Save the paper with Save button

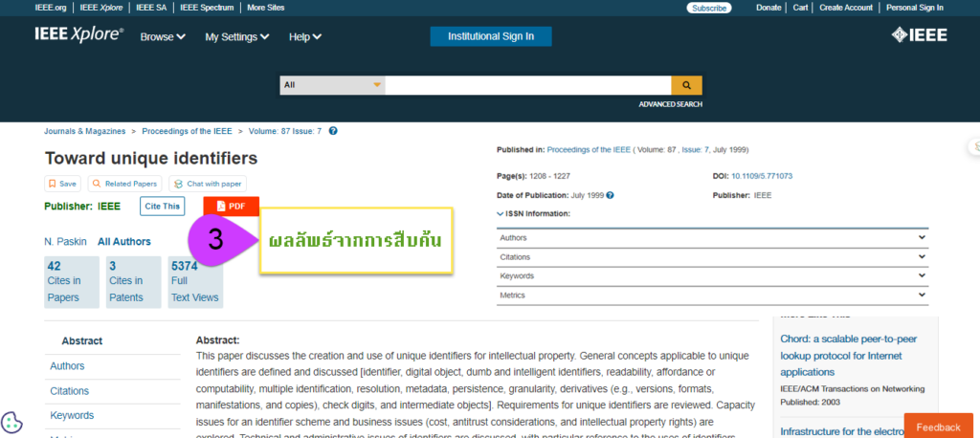point(62,184)
